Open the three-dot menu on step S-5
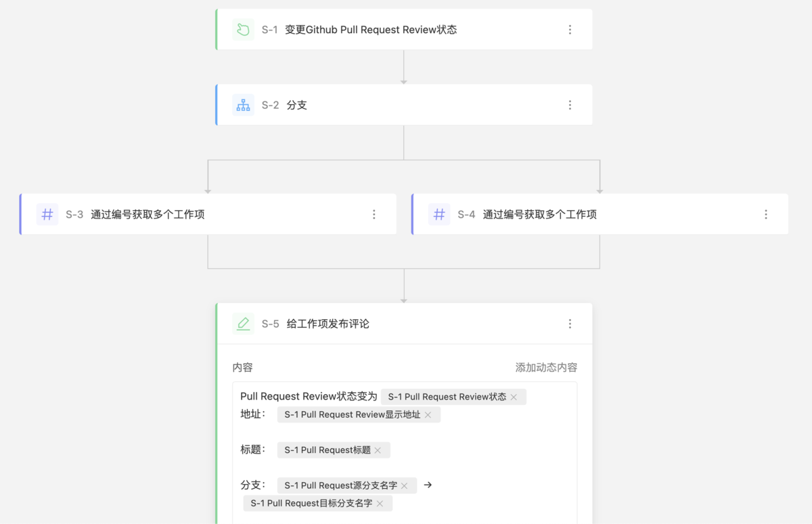This screenshot has height=524, width=812. [570, 323]
